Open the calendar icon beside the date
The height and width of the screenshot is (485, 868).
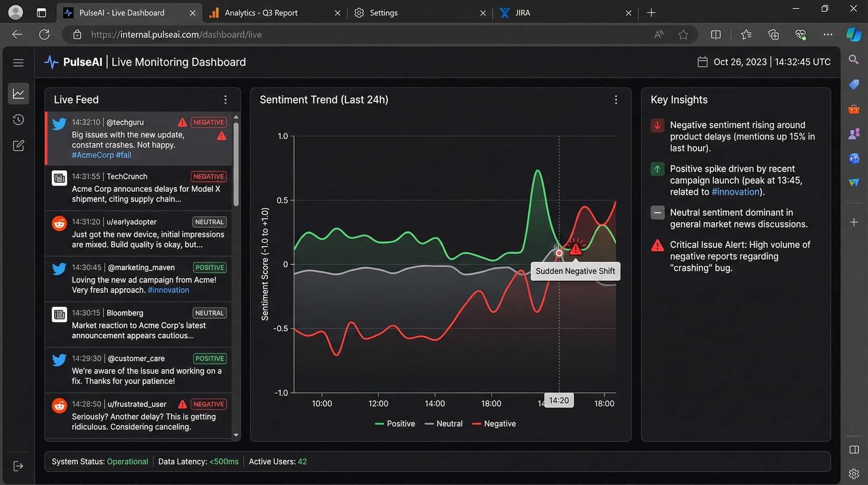[702, 62]
